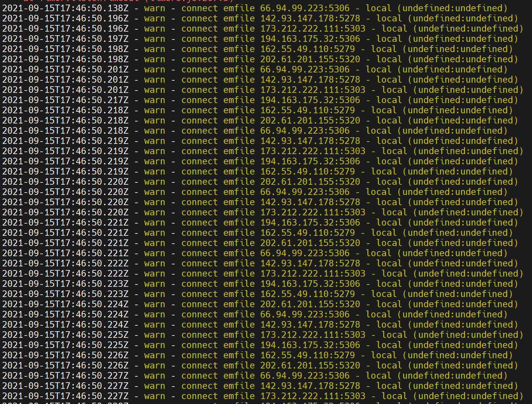Screen dimensions: 532x404
Task: Click "(undefined:undefined)" on the 50.197Z line
Action: 463,39
